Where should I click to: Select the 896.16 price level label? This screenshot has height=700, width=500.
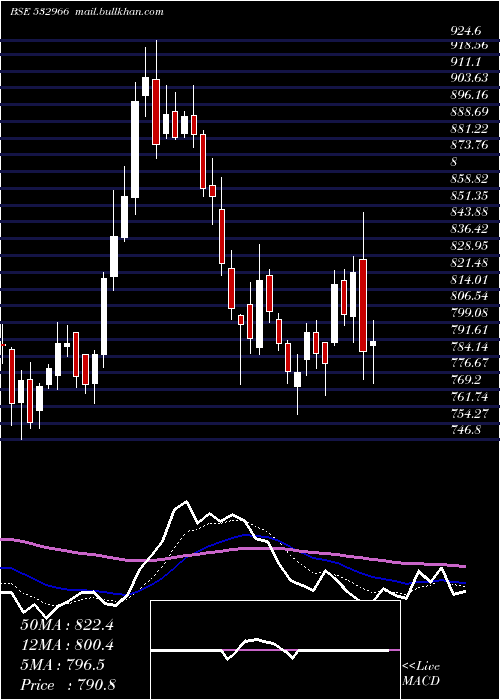coord(469,94)
